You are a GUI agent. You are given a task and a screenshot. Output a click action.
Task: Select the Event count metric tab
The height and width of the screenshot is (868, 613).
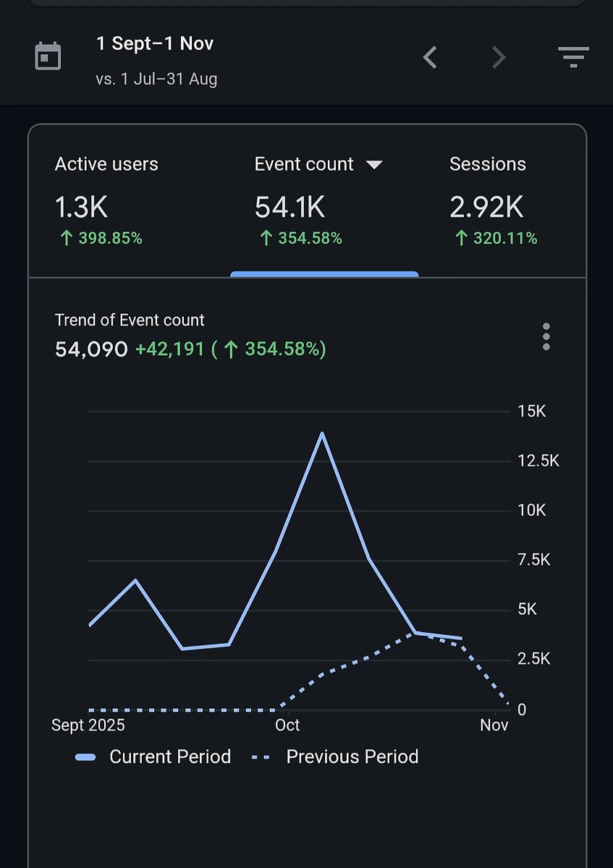tap(324, 203)
